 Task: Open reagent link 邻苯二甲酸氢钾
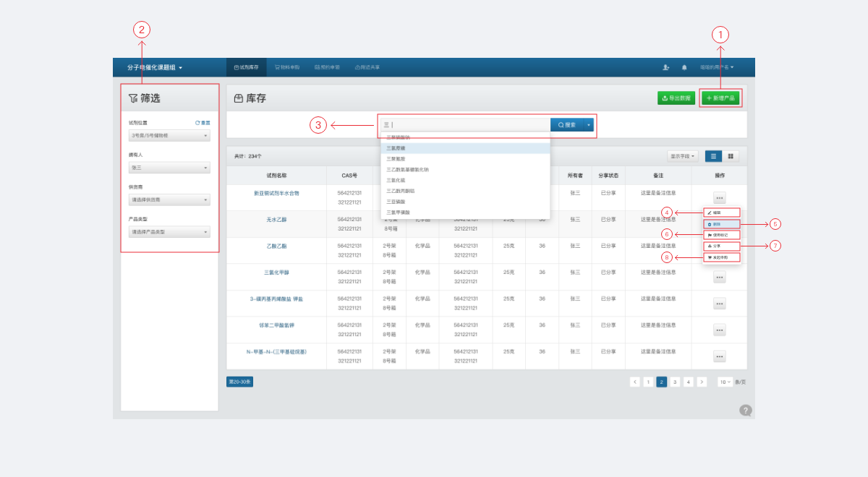tap(276, 325)
